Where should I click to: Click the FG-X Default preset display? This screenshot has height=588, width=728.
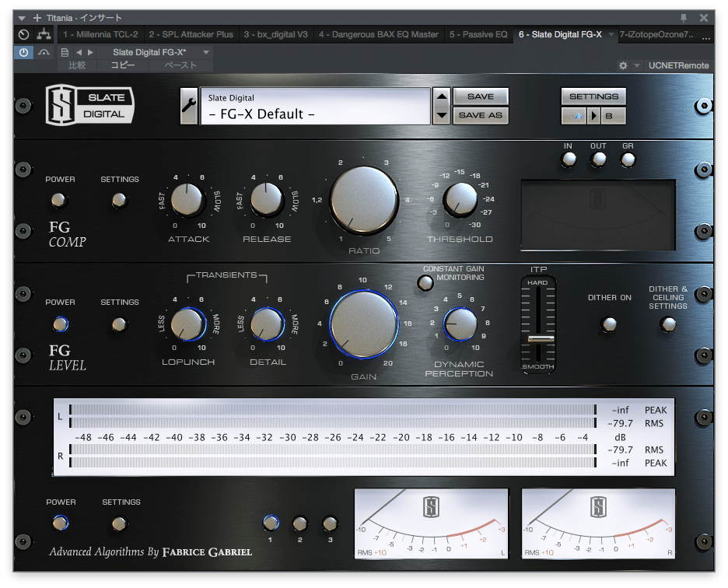(x=315, y=106)
